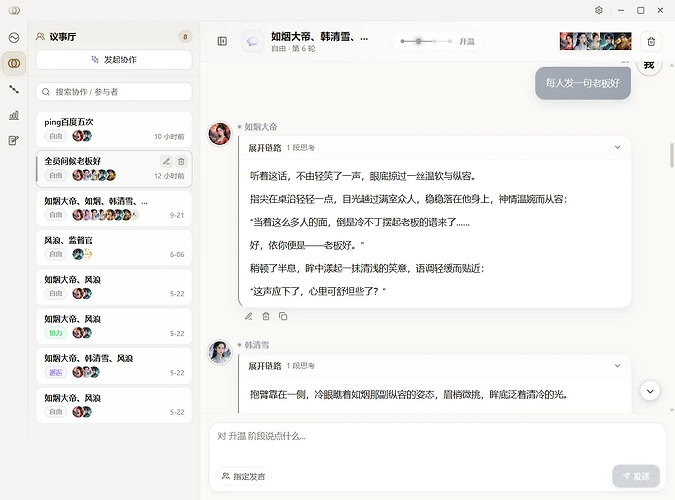
Task: Open the statistics chart sidebar icon
Action: tap(14, 115)
